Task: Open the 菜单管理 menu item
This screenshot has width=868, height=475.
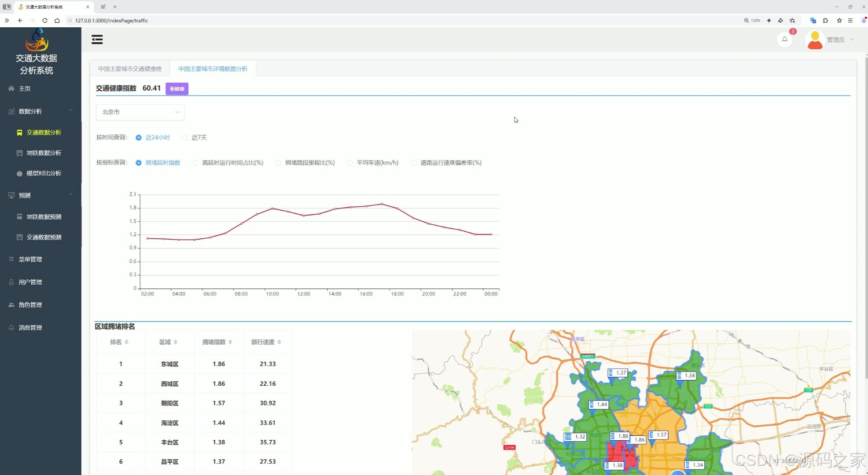Action: point(30,259)
